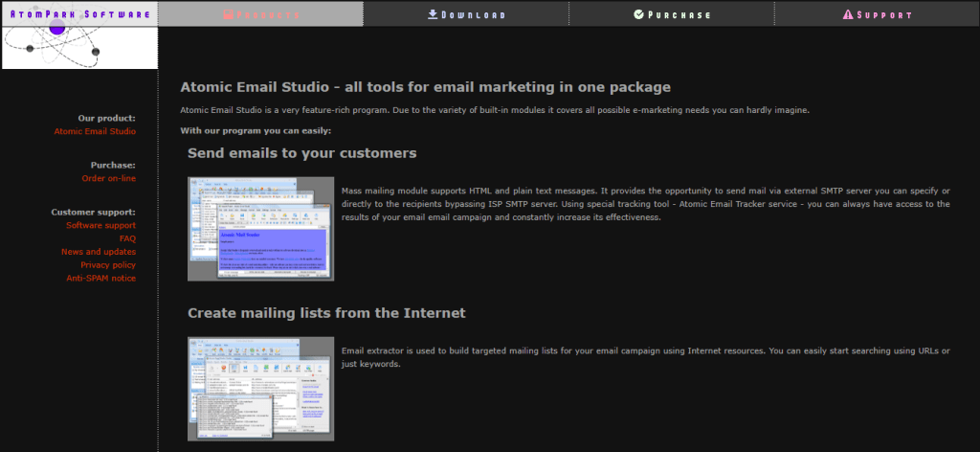Open the Software support link
980x452 pixels.
tap(101, 225)
